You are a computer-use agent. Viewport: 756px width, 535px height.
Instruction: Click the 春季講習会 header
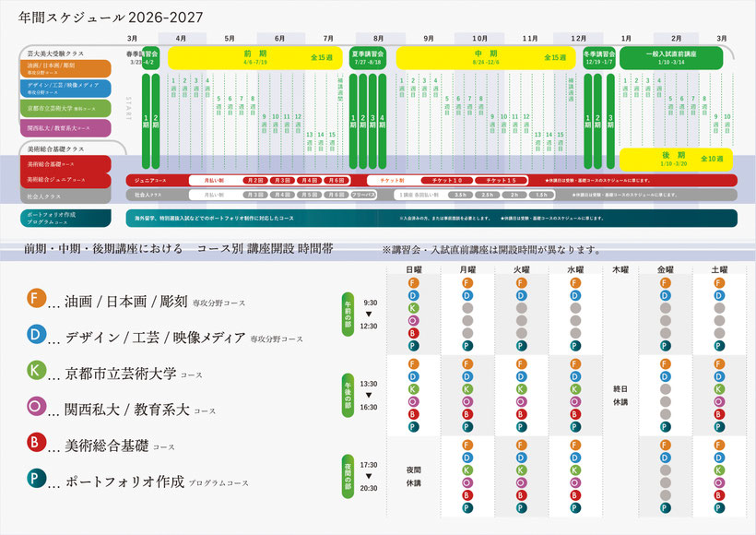coord(143,57)
